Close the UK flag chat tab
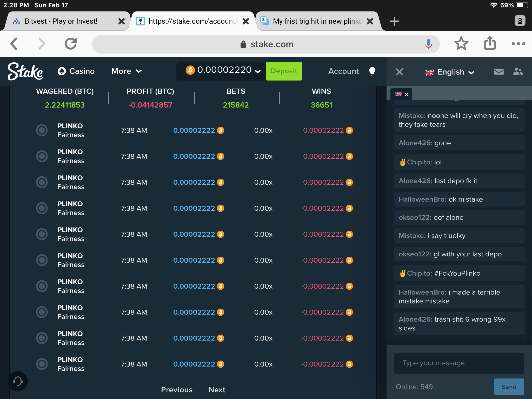This screenshot has height=399, width=532. tap(407, 95)
